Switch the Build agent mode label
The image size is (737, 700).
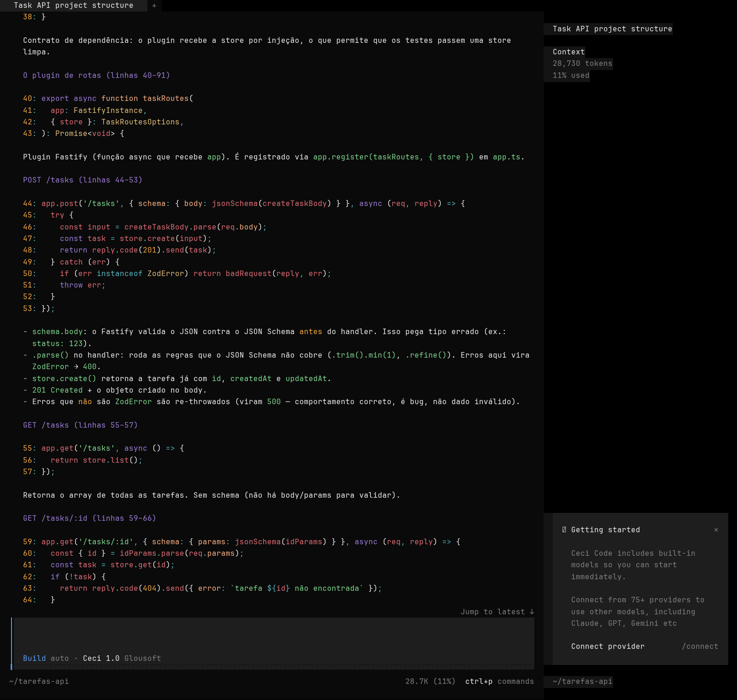[35, 659]
